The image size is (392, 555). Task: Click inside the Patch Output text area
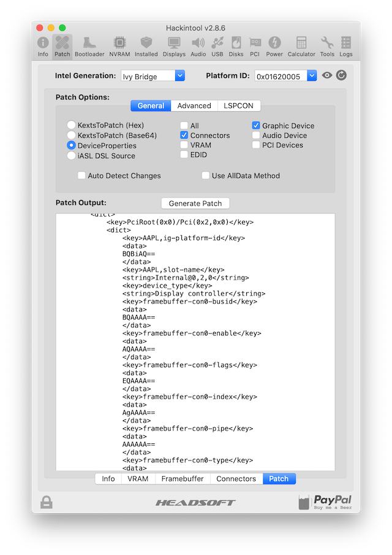195,342
